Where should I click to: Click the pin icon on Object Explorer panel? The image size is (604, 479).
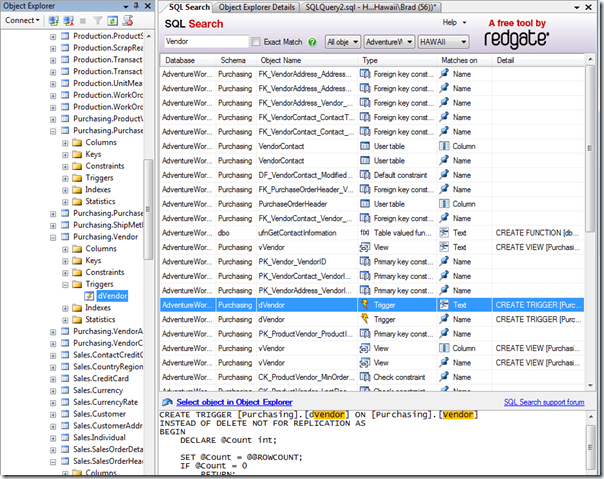(x=138, y=6)
